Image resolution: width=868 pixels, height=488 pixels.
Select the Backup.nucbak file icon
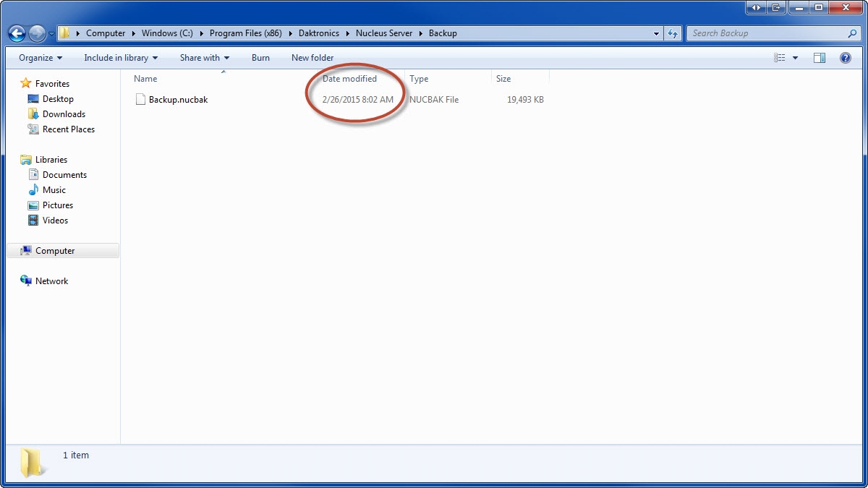click(141, 100)
